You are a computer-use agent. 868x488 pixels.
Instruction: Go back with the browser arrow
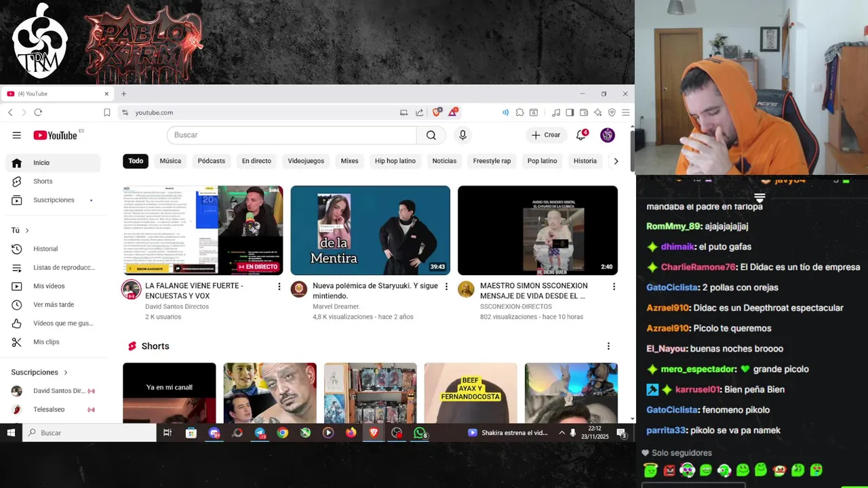tap(10, 113)
